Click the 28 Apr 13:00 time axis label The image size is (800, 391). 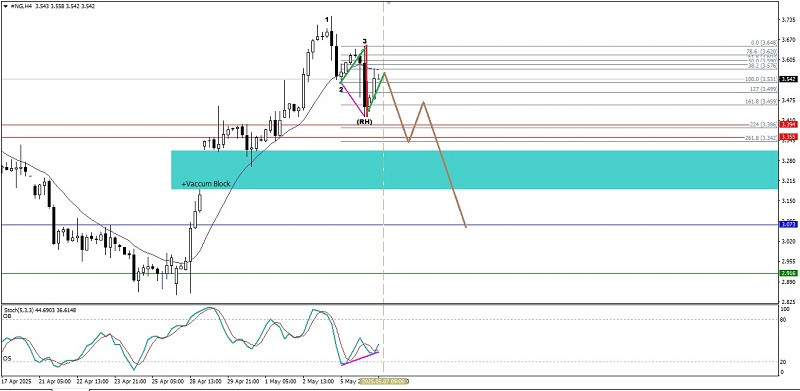tap(205, 381)
